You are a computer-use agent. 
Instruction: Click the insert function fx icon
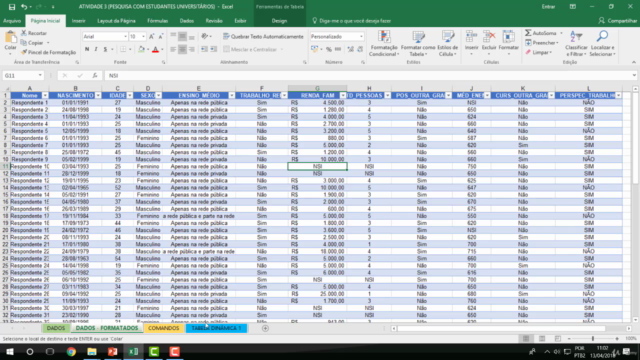95,76
